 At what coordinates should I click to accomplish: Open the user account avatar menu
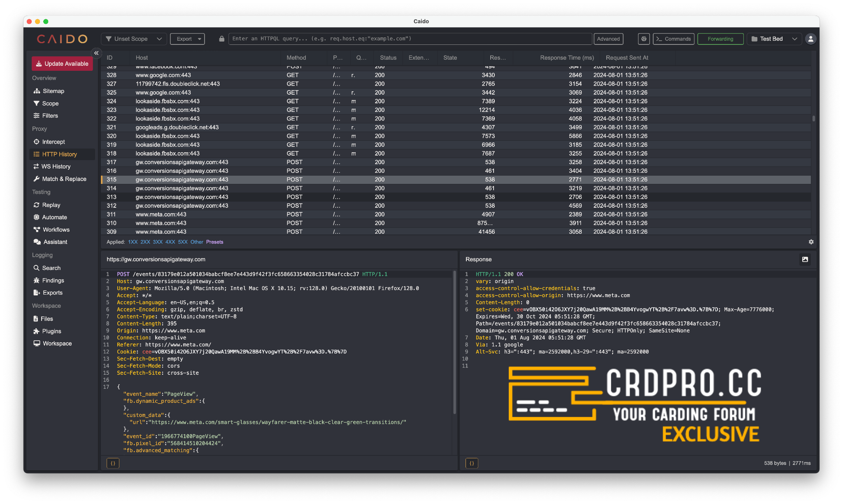pos(810,39)
